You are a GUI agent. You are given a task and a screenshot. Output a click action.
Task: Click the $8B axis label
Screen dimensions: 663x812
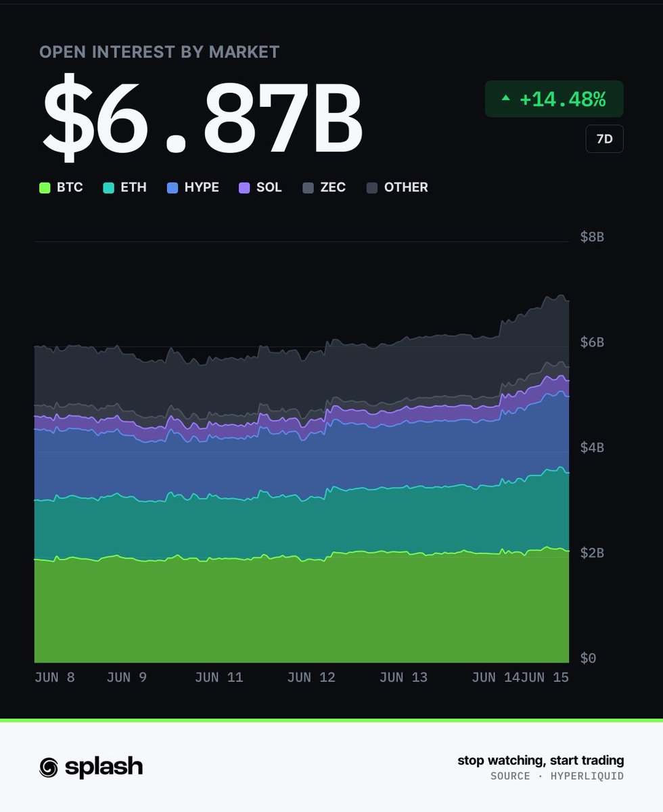[x=592, y=237]
